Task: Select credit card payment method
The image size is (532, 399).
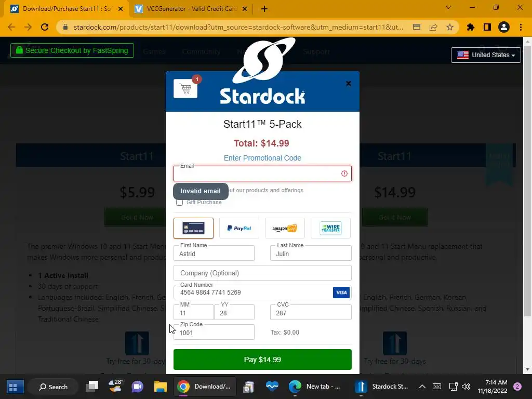Action: coord(193,228)
